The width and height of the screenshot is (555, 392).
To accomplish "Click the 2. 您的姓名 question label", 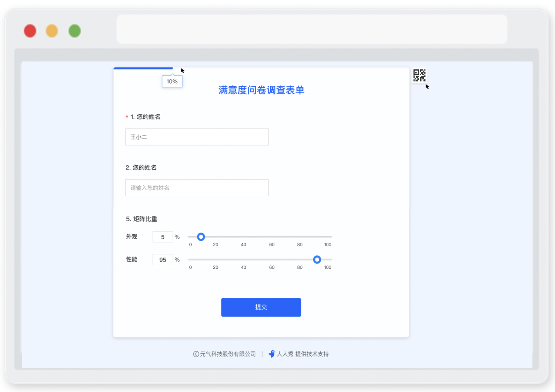I will [141, 168].
